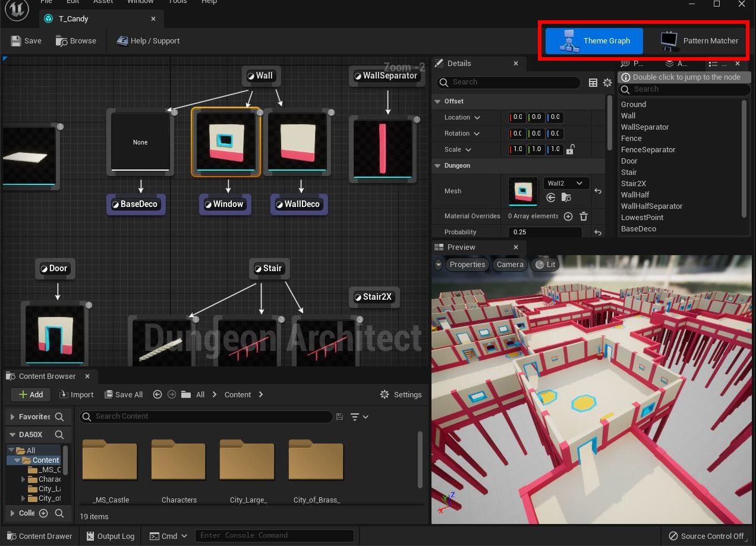Click the Import button
The height and width of the screenshot is (546, 756).
(x=76, y=394)
